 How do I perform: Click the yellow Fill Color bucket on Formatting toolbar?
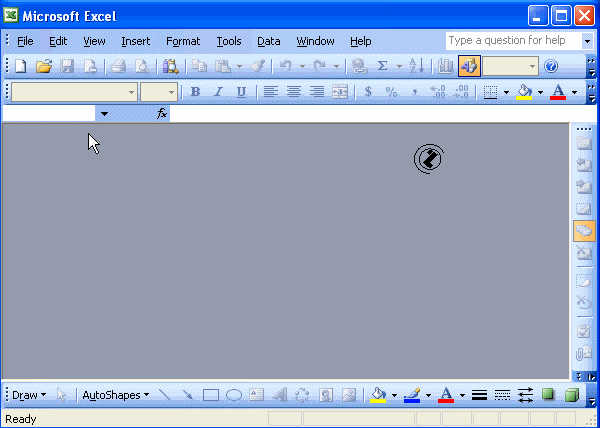pos(524,92)
